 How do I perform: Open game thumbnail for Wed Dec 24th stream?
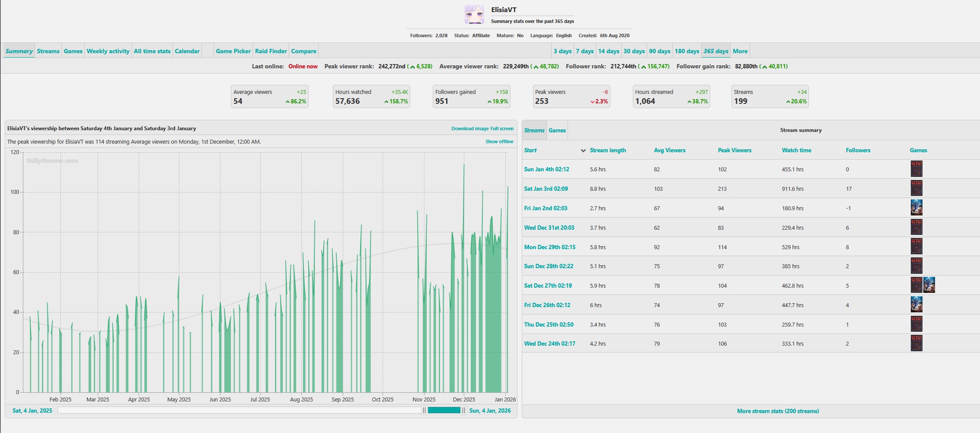pyautogui.click(x=916, y=343)
